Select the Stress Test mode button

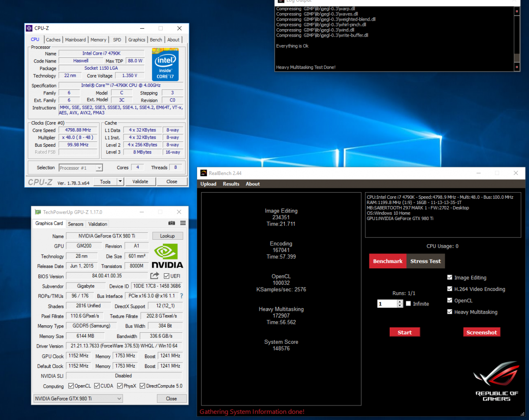(425, 261)
